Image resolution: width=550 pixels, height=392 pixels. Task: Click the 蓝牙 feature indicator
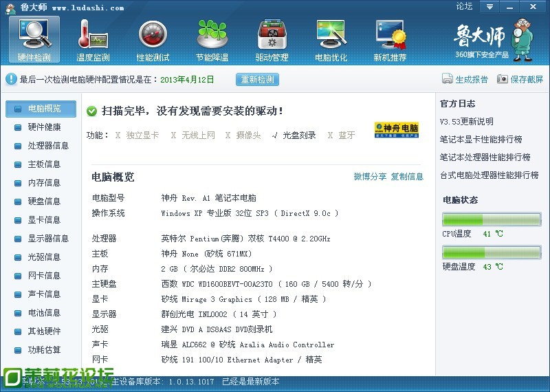[341, 135]
